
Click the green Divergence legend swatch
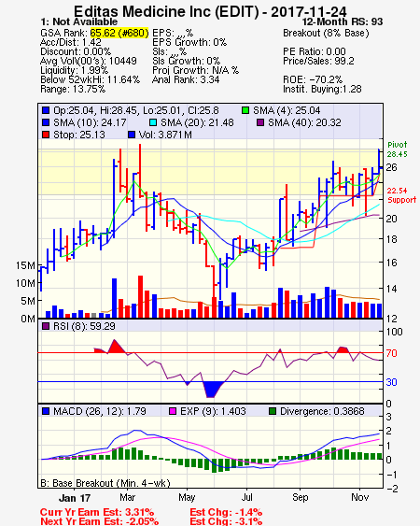tap(273, 411)
